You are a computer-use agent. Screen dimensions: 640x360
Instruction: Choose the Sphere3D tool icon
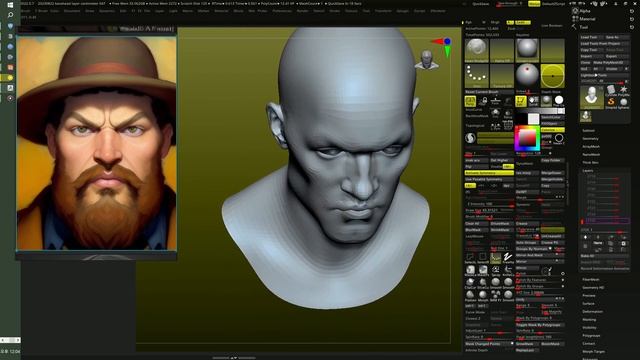click(x=623, y=103)
